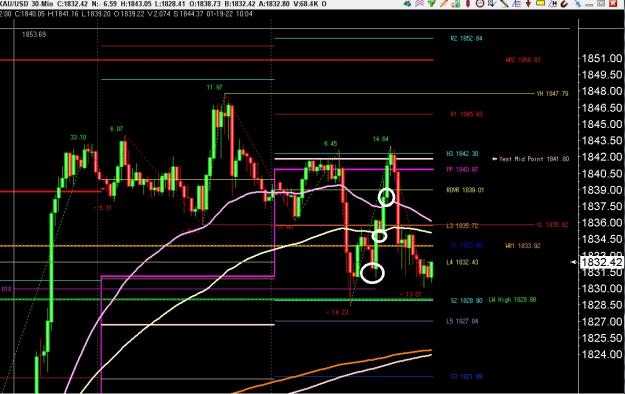Click the blue chart icon in the toolbar
The height and width of the screenshot is (394, 625).
click(407, 4)
